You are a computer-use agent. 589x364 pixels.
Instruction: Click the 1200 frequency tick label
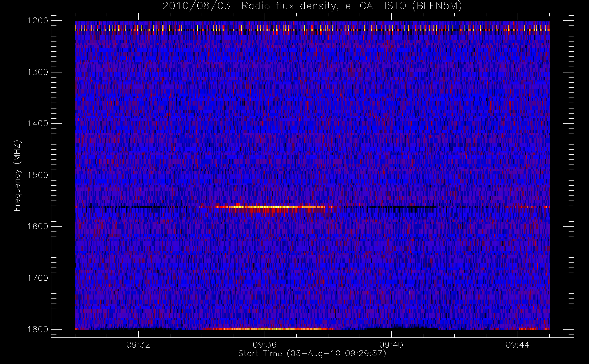38,21
